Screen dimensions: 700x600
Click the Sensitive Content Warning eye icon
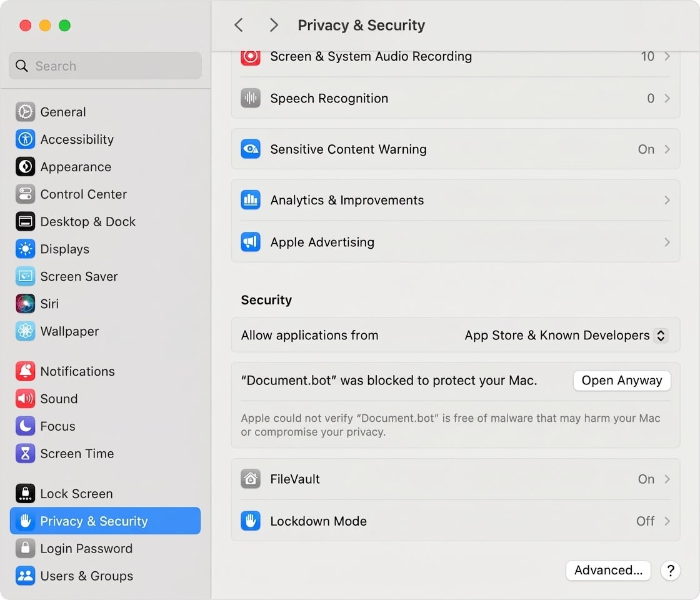click(251, 149)
